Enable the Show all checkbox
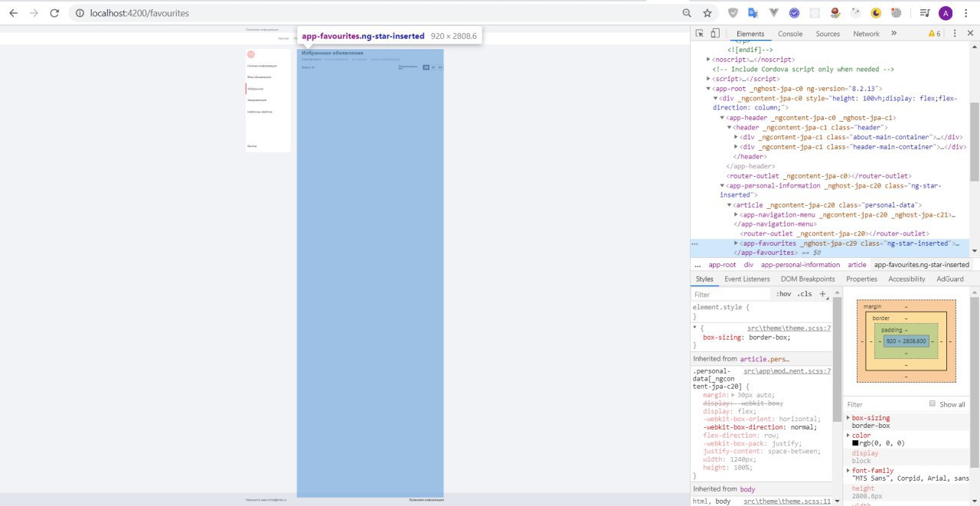 point(932,403)
